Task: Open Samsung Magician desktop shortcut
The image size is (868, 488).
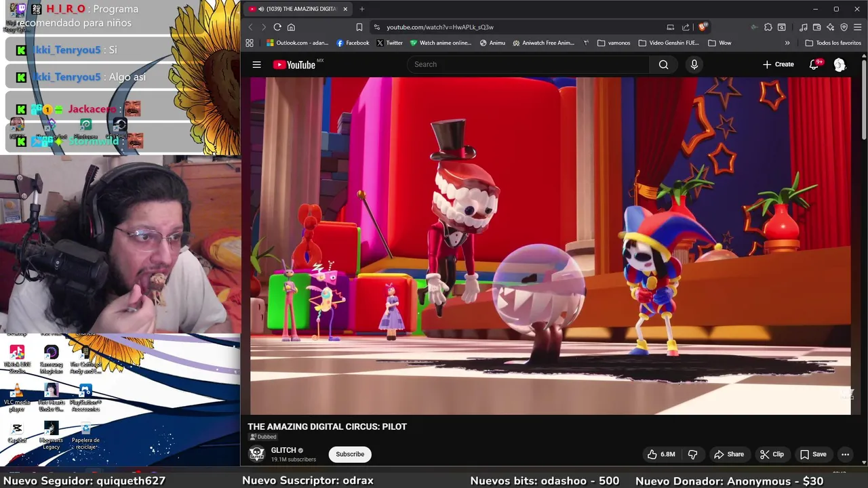Action: click(x=51, y=359)
